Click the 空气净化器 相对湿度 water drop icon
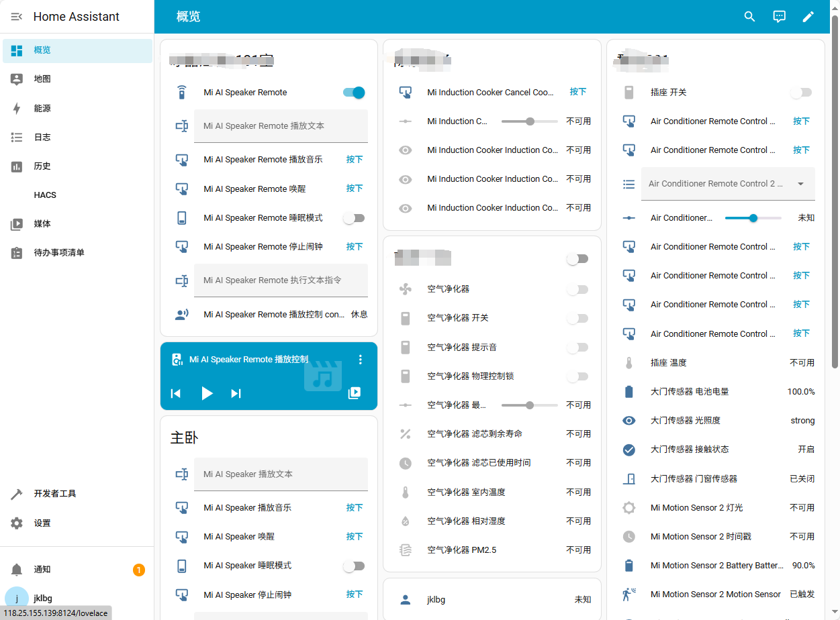Image resolution: width=840 pixels, height=620 pixels. 406,521
